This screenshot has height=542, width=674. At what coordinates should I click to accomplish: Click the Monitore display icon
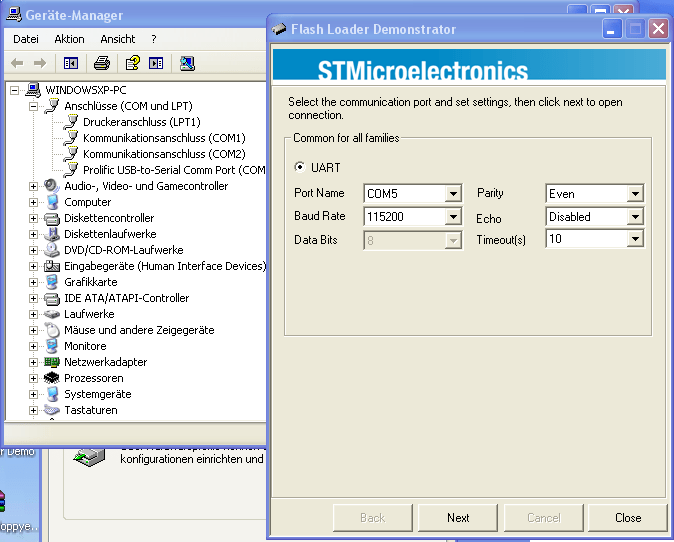pos(52,346)
